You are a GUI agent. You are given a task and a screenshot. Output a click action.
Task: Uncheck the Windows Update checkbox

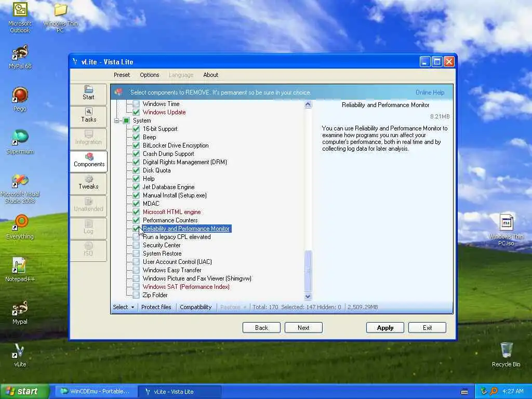coord(136,112)
